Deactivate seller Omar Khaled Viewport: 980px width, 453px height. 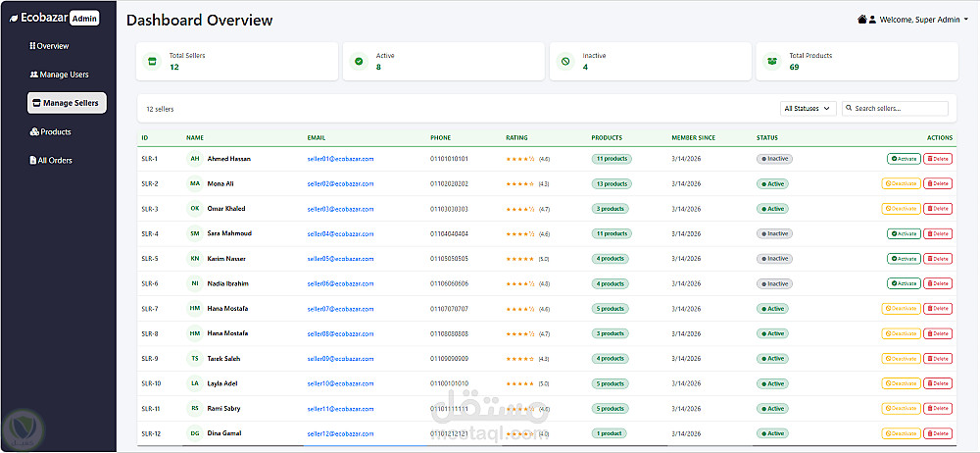tap(901, 209)
